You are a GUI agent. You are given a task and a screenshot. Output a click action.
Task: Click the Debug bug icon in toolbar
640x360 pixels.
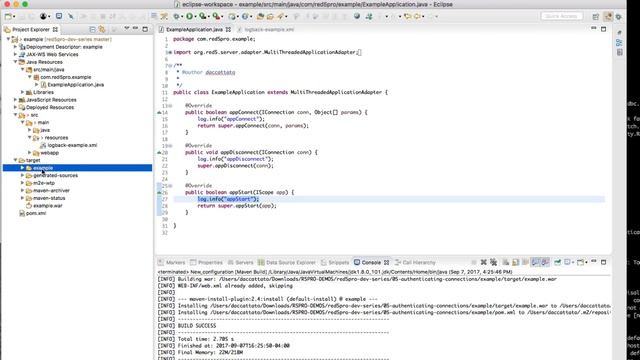[x=176, y=16]
